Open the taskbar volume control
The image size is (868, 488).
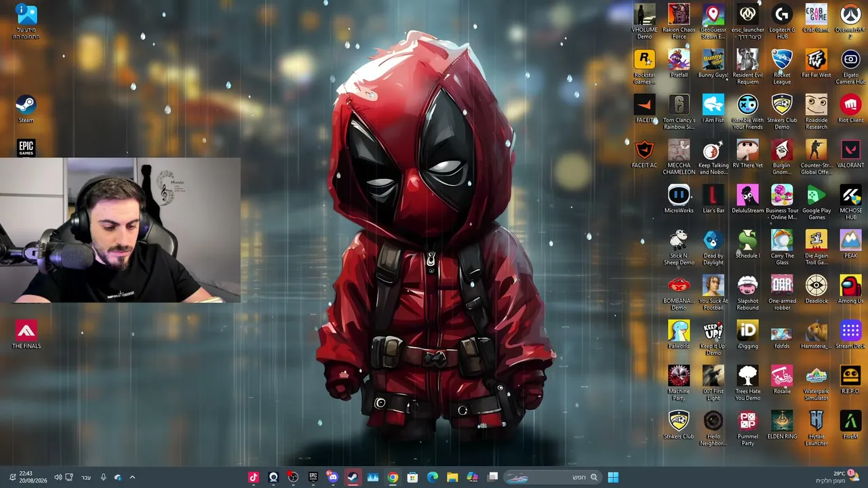tap(58, 477)
